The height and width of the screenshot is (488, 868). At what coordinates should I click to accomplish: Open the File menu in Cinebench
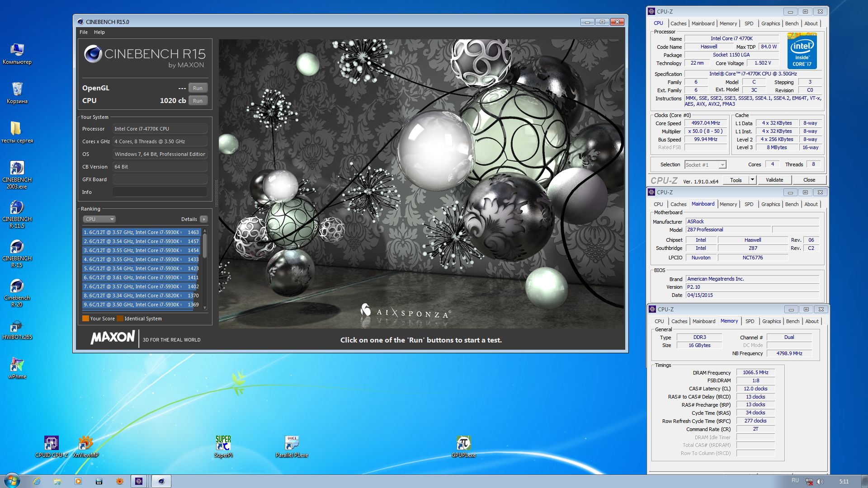[84, 32]
